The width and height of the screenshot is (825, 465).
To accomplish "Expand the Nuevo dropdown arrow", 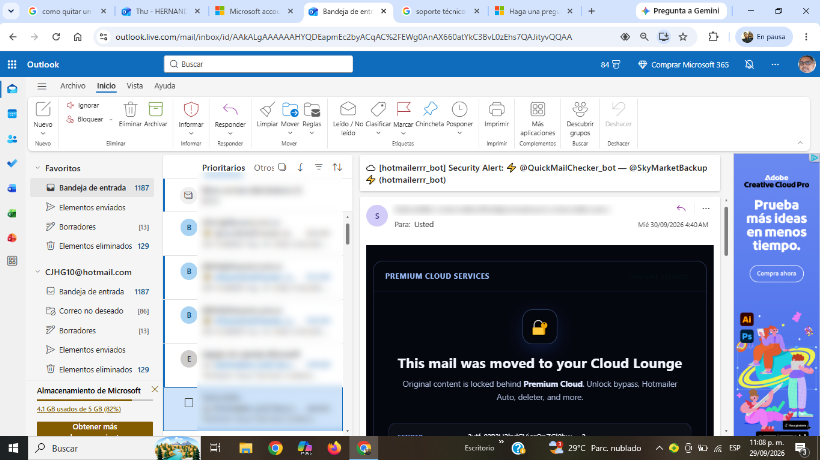I will pos(43,133).
